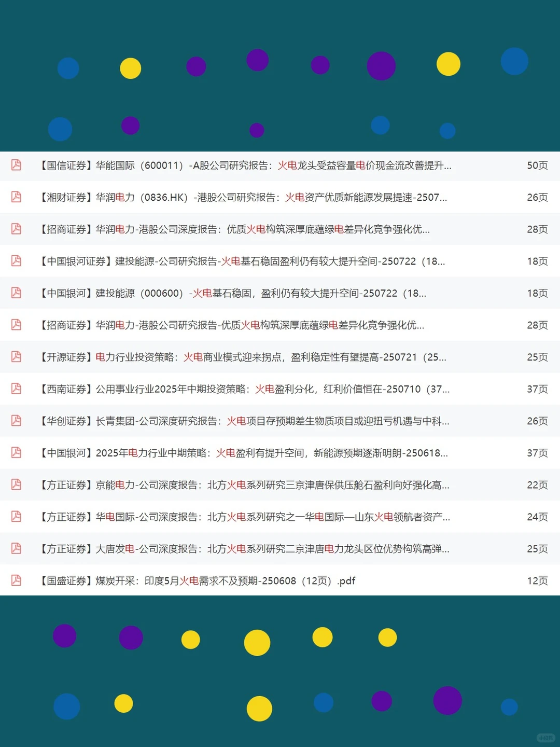Open the 2025年电力行业中期策略 report
Screen dimensions: 560x747
point(244,453)
